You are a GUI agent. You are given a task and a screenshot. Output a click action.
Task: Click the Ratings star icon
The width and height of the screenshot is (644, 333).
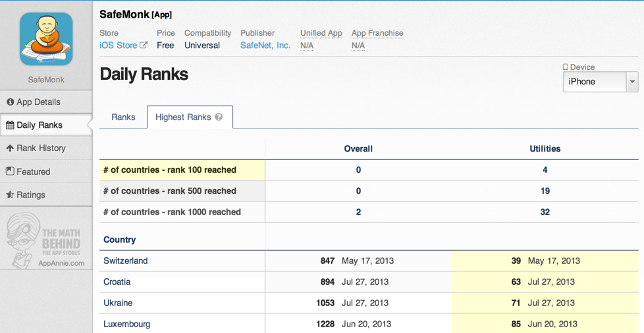click(10, 195)
